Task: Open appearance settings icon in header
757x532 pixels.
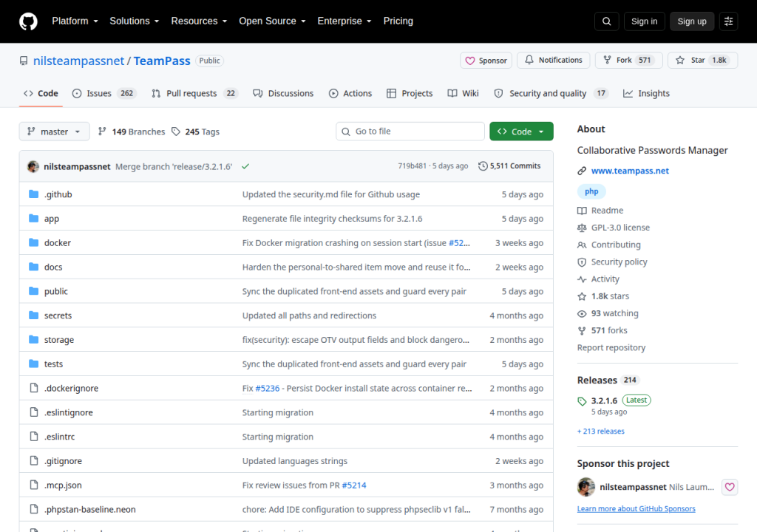Action: point(728,21)
